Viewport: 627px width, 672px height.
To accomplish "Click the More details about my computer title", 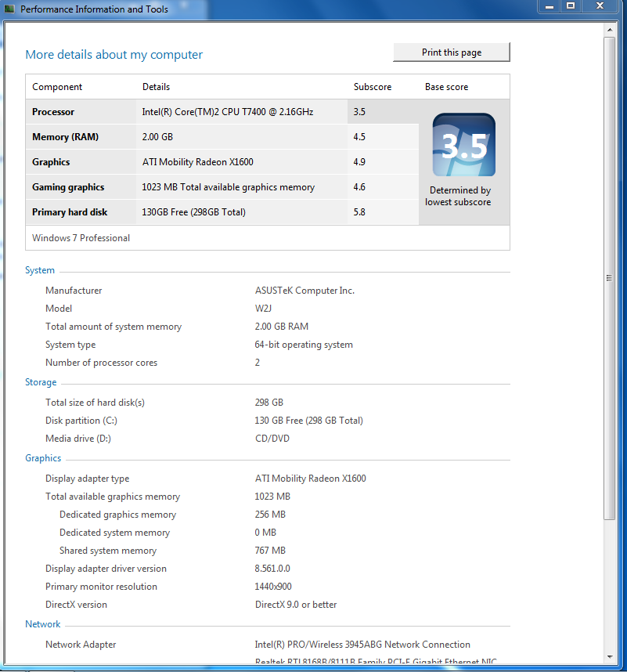I will 114,55.
